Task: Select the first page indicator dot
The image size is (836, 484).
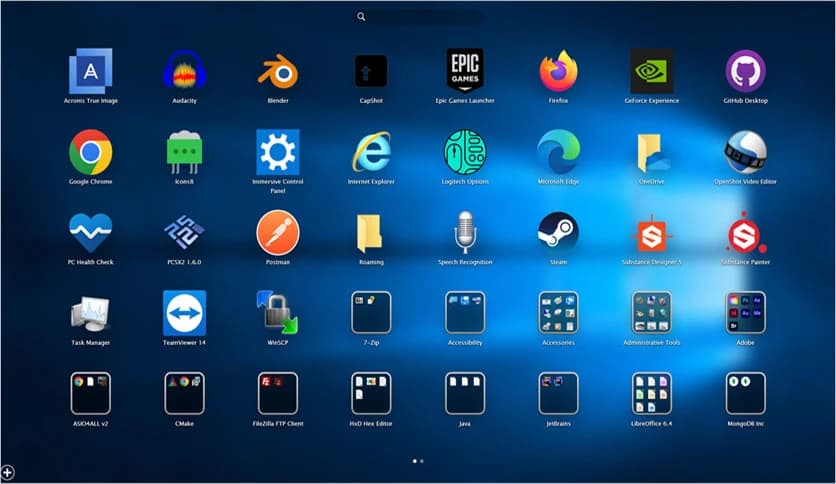Action: point(415,461)
